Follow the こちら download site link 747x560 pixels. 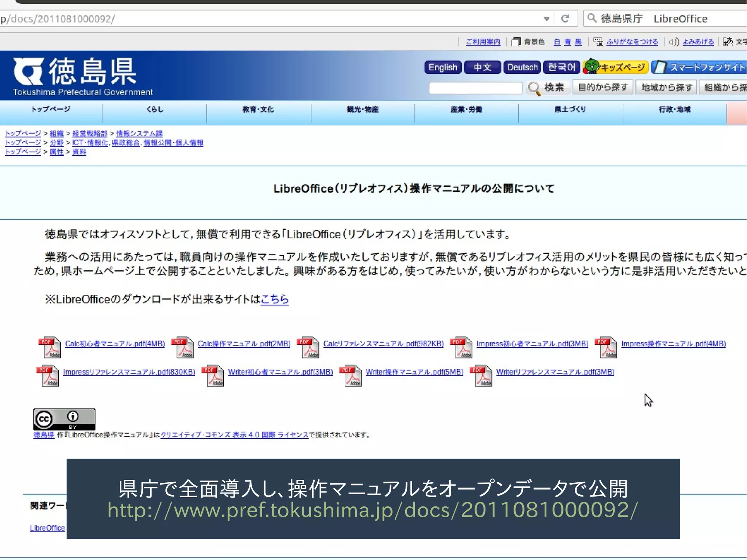click(275, 299)
